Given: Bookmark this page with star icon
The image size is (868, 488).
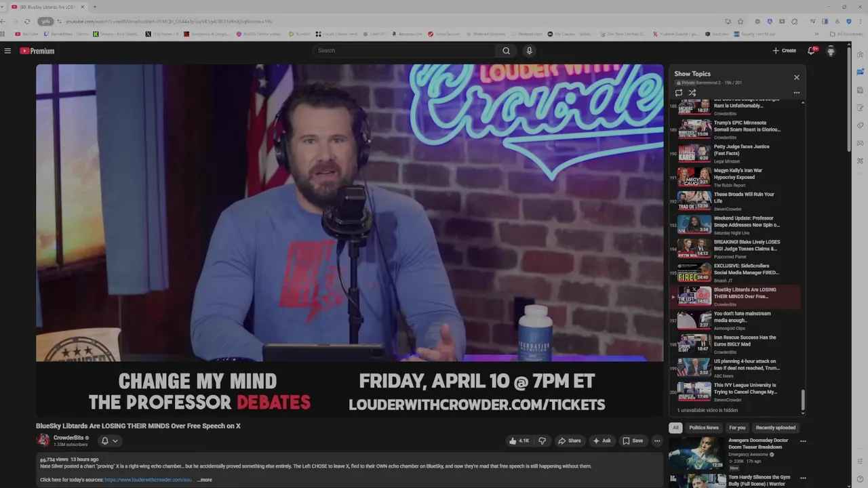Looking at the screenshot, I should click(741, 21).
